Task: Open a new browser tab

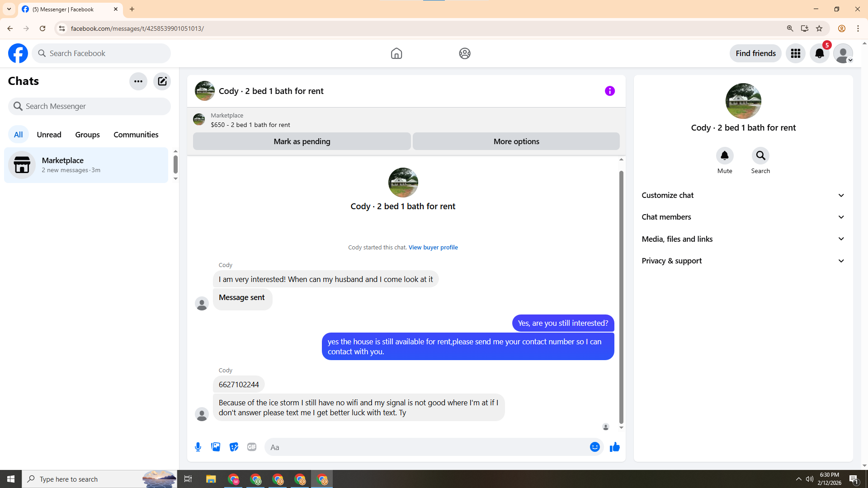Action: (132, 9)
